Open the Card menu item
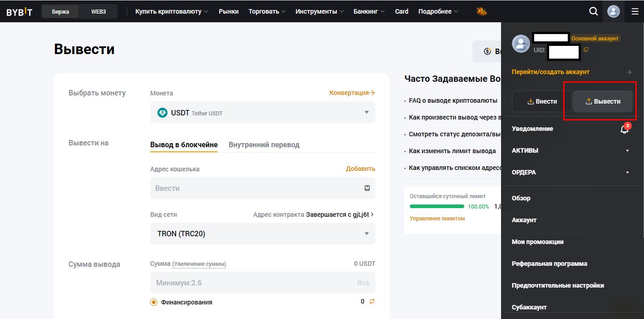 (x=402, y=11)
